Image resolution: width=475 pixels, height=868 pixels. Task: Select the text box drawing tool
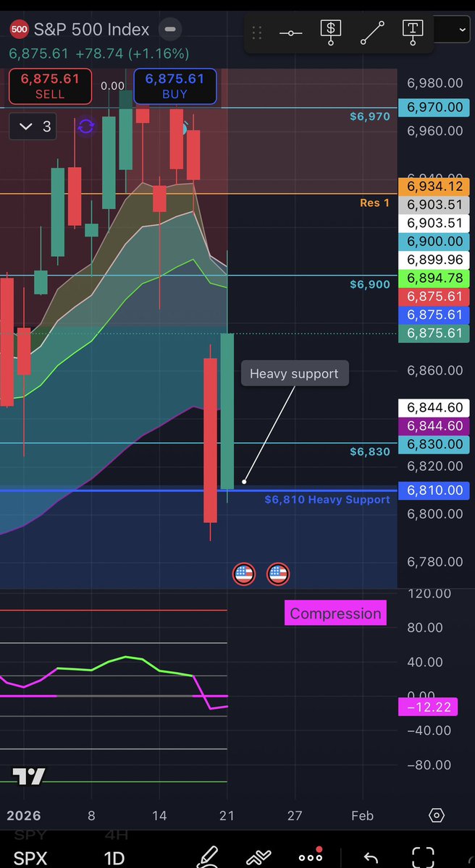(413, 32)
